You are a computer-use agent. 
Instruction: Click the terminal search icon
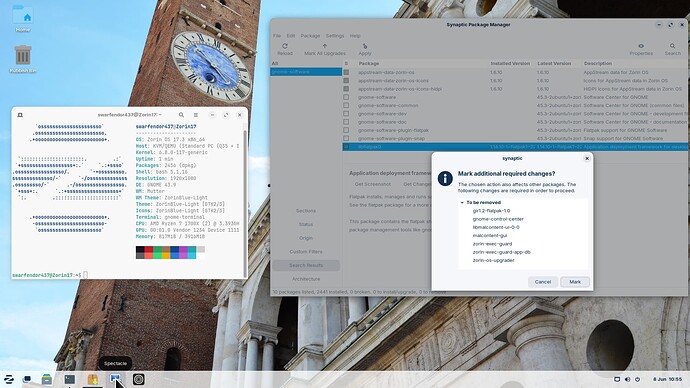[181, 115]
